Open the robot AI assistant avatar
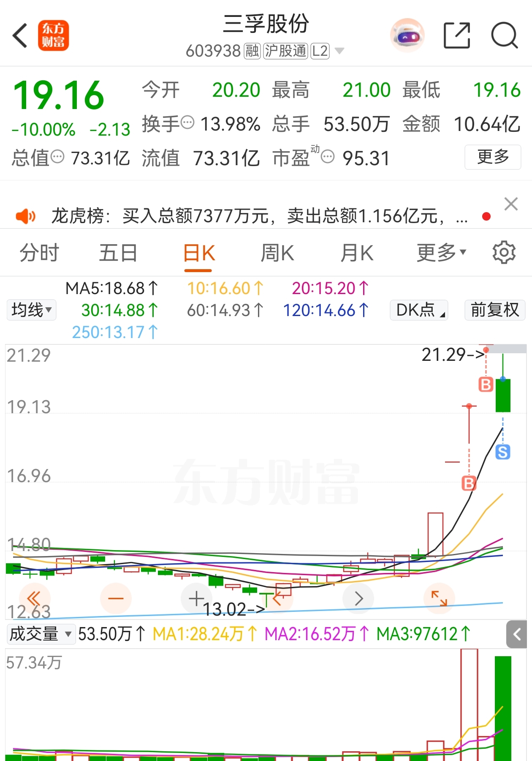 coord(407,35)
